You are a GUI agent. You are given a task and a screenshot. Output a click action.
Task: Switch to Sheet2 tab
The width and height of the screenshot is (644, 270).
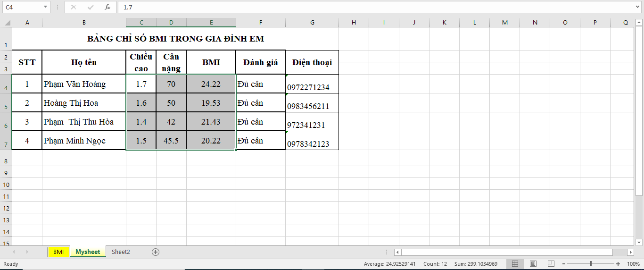121,252
